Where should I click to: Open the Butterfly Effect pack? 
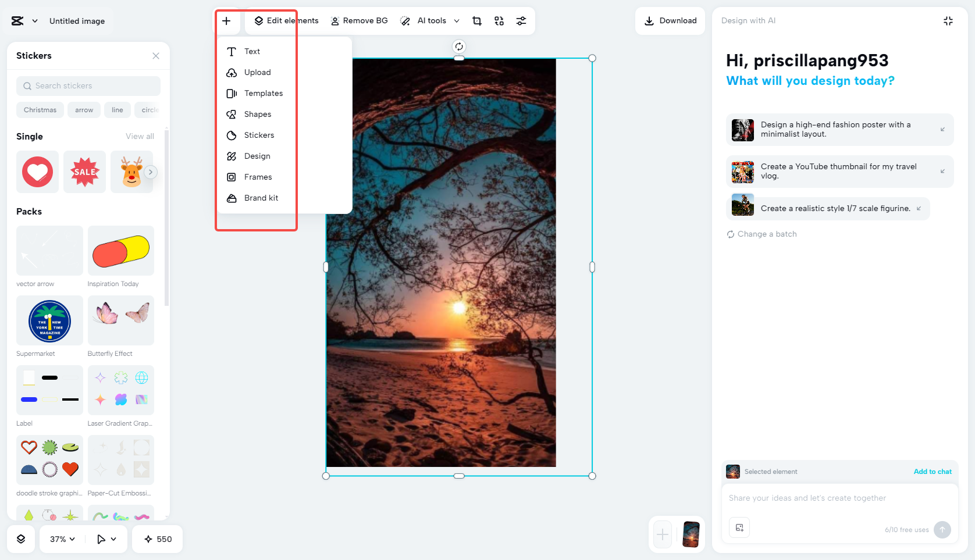coord(121,320)
